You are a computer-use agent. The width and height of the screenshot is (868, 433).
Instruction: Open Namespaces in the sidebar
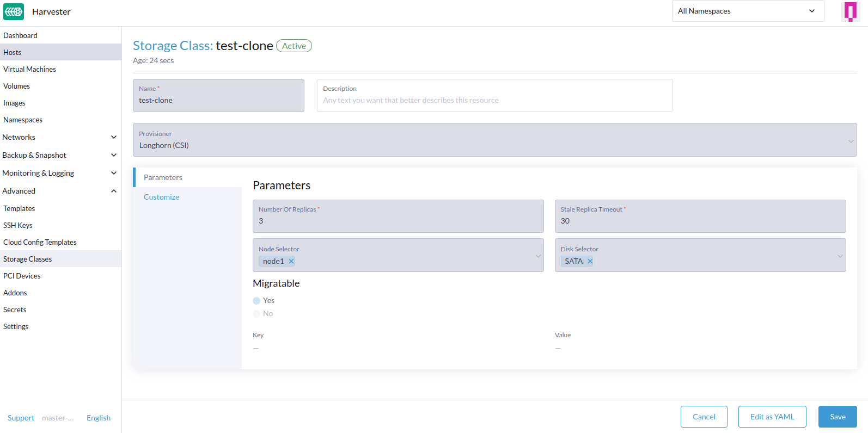pyautogui.click(x=60, y=120)
